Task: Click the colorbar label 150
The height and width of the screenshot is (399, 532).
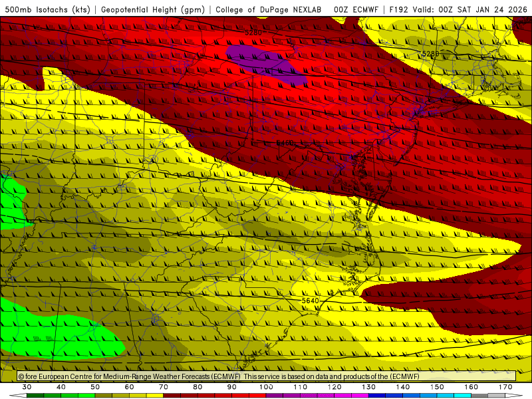Action: 437,387
